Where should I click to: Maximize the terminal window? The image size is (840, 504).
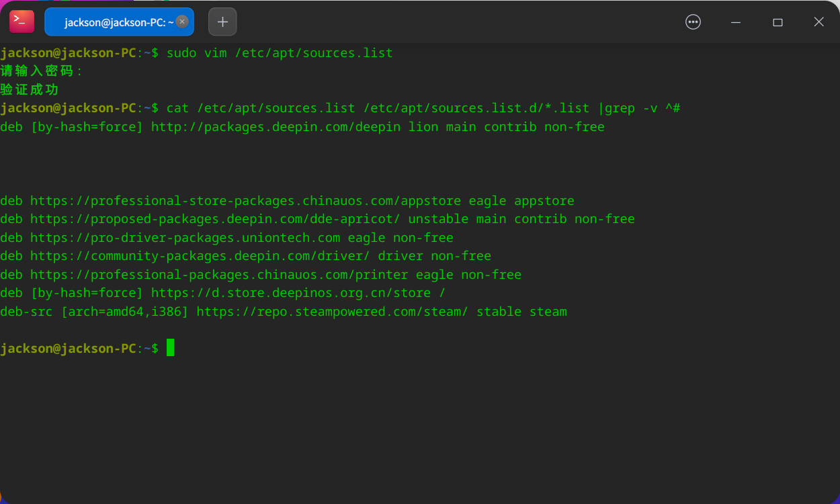click(x=778, y=22)
